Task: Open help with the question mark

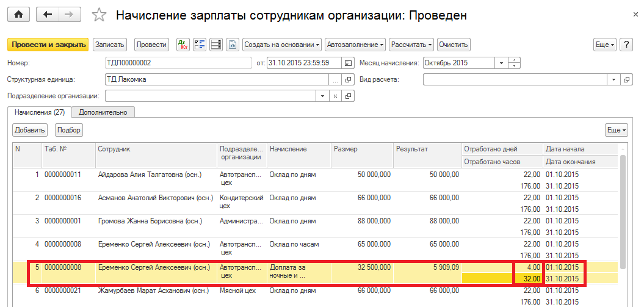Action: 626,45
